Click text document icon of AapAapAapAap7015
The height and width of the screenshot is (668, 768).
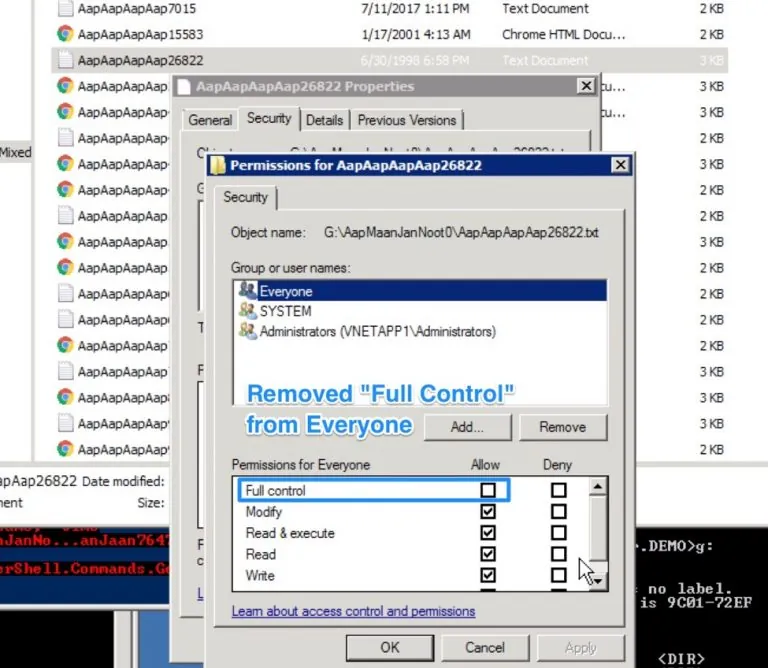(x=65, y=8)
